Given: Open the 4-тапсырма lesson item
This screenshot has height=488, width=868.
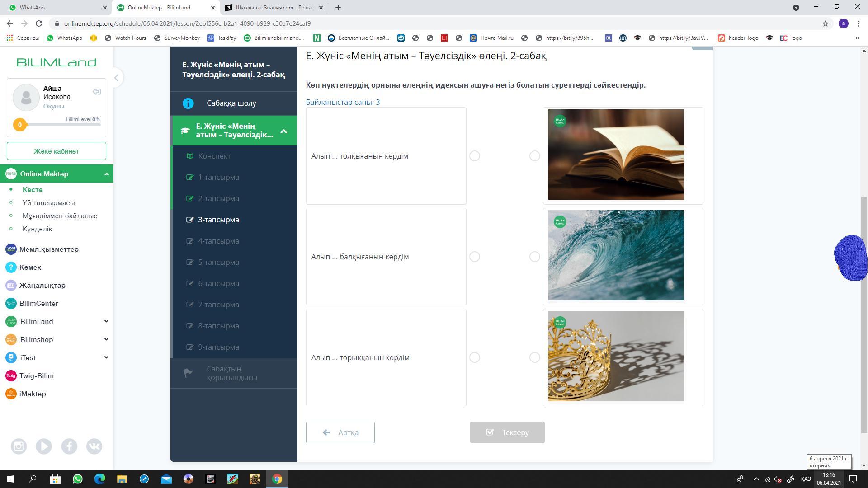Looking at the screenshot, I should pos(218,241).
